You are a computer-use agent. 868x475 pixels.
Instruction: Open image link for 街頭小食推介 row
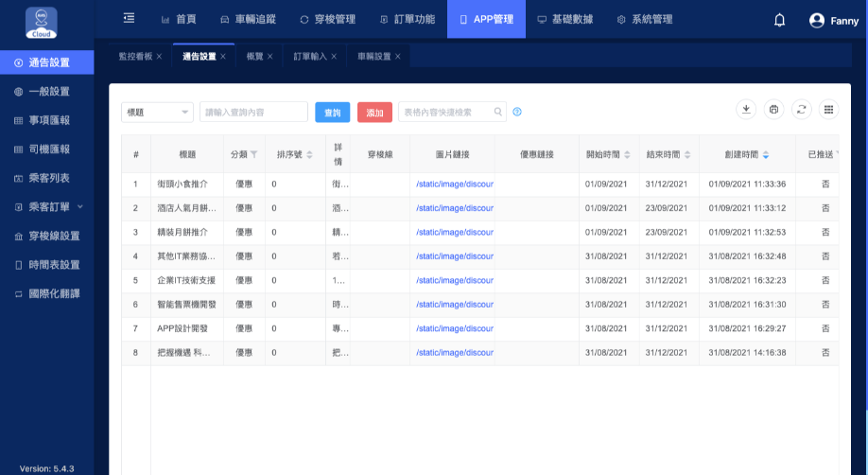pyautogui.click(x=455, y=184)
